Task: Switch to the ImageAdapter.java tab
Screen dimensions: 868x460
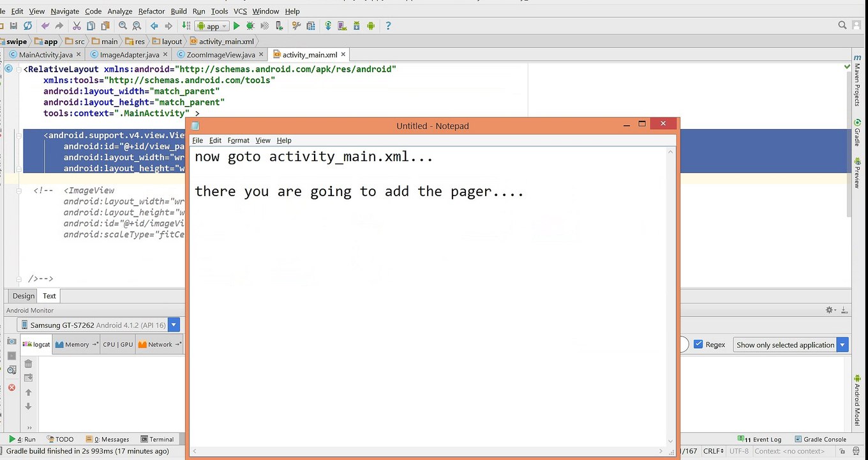Action: pyautogui.click(x=129, y=55)
